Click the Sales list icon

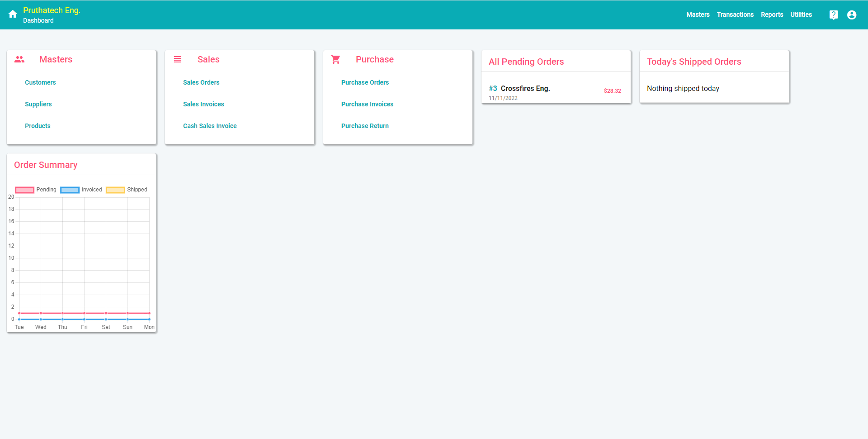178,59
